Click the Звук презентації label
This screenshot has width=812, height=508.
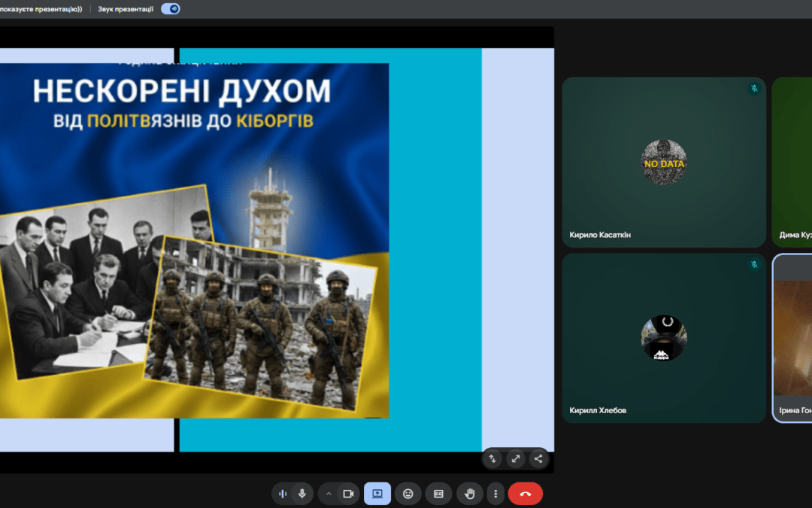click(126, 9)
